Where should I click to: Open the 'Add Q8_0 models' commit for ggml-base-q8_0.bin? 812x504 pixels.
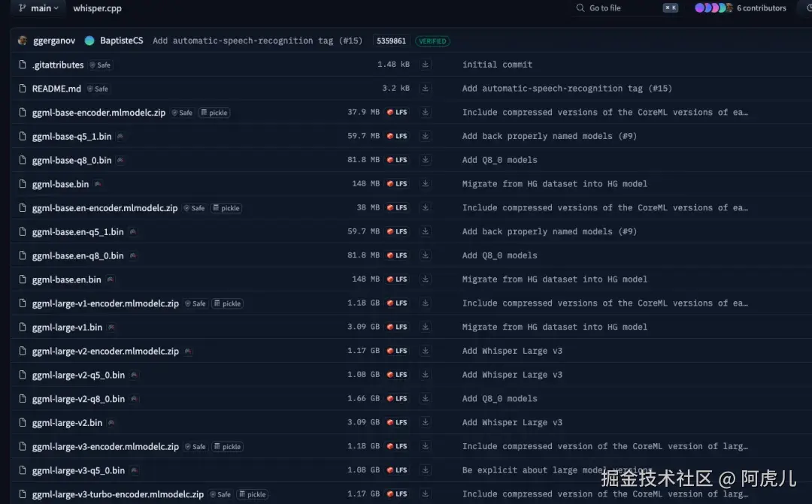point(500,160)
